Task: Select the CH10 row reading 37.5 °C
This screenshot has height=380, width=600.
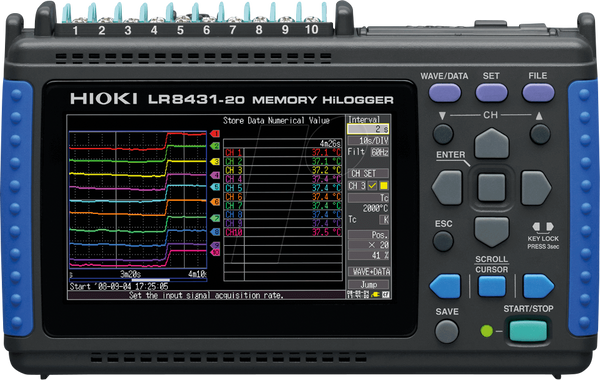Action: pos(282,232)
